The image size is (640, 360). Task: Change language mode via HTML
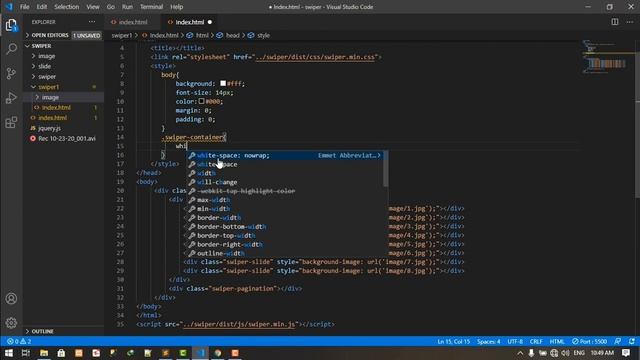click(x=557, y=341)
